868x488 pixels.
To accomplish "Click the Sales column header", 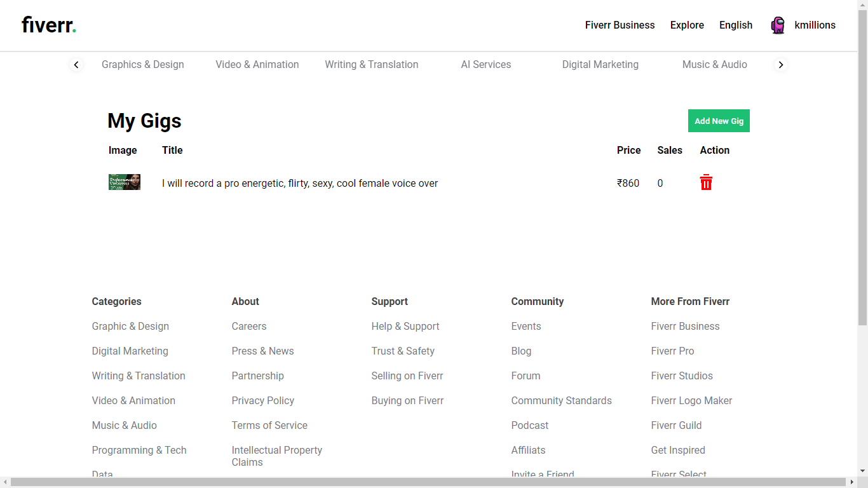I will (x=670, y=150).
